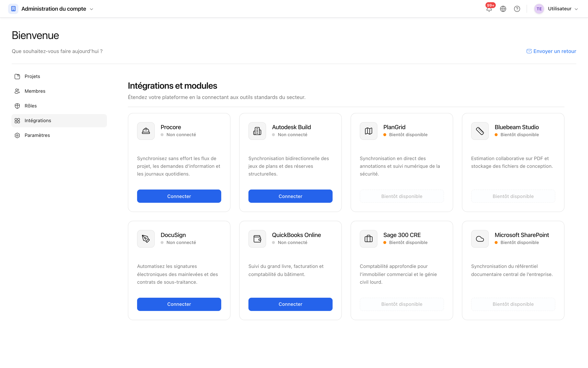Connect the Autodesk Build integration
Image resolution: width=588 pixels, height=368 pixels.
tap(290, 196)
